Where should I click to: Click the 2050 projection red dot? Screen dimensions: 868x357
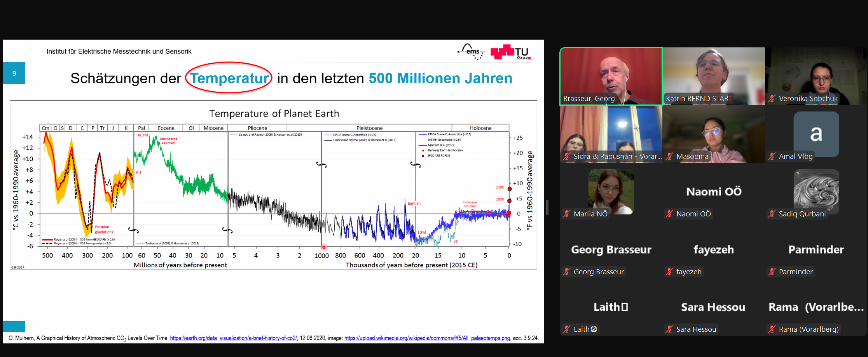click(510, 201)
